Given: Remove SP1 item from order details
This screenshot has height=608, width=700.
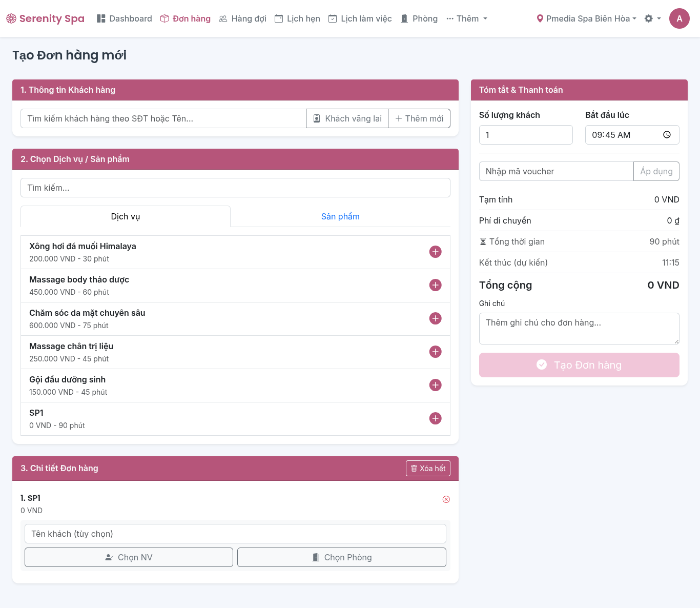Looking at the screenshot, I should [446, 499].
